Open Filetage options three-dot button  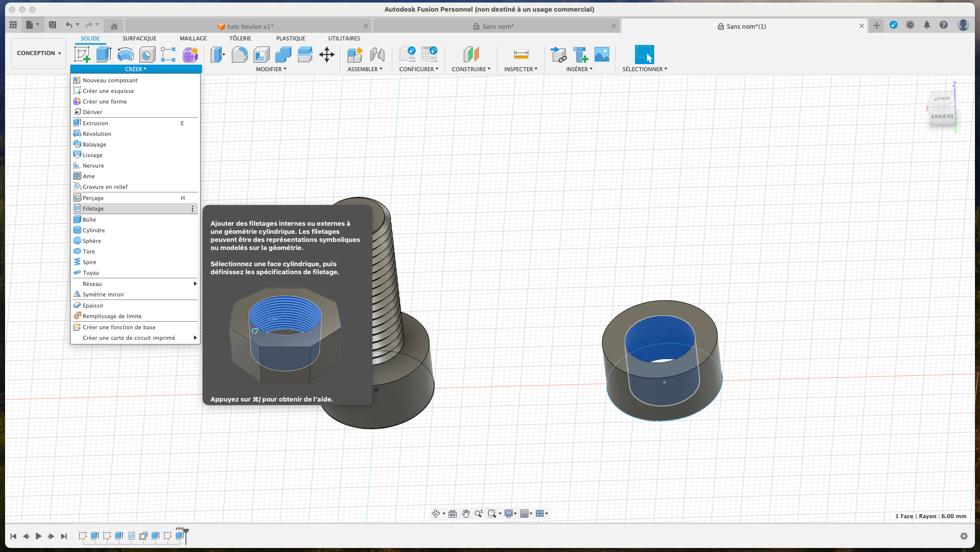[x=192, y=209]
